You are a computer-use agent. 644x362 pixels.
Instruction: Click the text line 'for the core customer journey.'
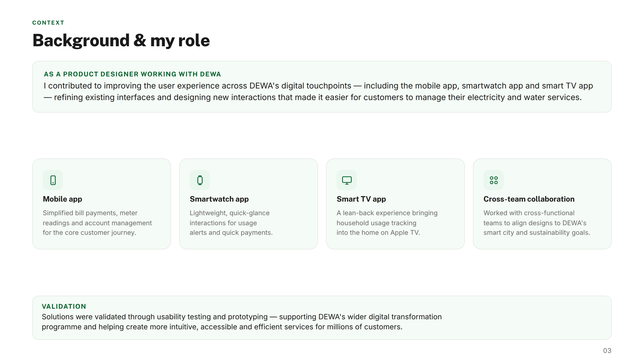tap(89, 233)
